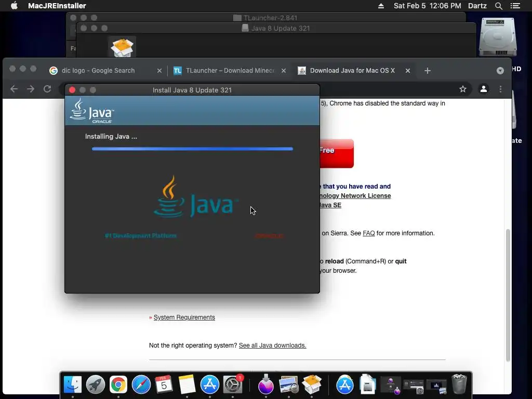Open Launchpad rocket icon in dock
532x399 pixels.
tap(96, 384)
